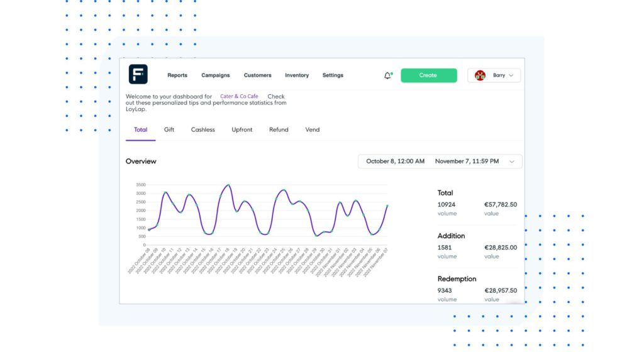Go to the Inventory section

pos(296,75)
